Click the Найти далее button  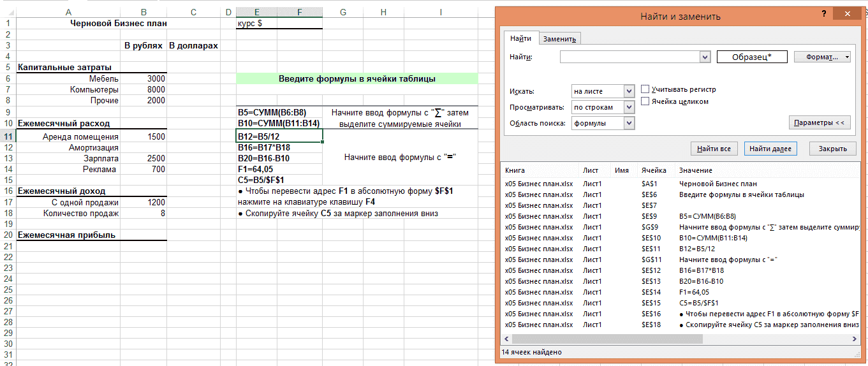pyautogui.click(x=770, y=149)
